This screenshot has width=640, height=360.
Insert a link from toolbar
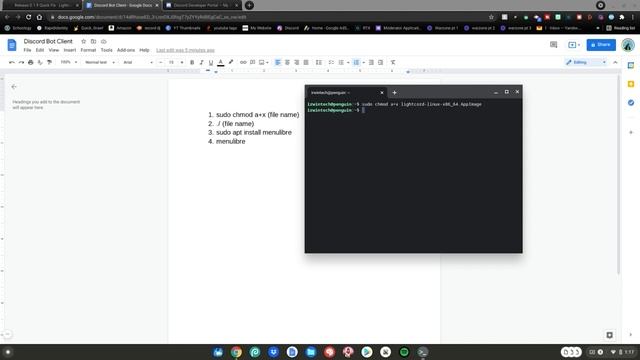coord(243,62)
